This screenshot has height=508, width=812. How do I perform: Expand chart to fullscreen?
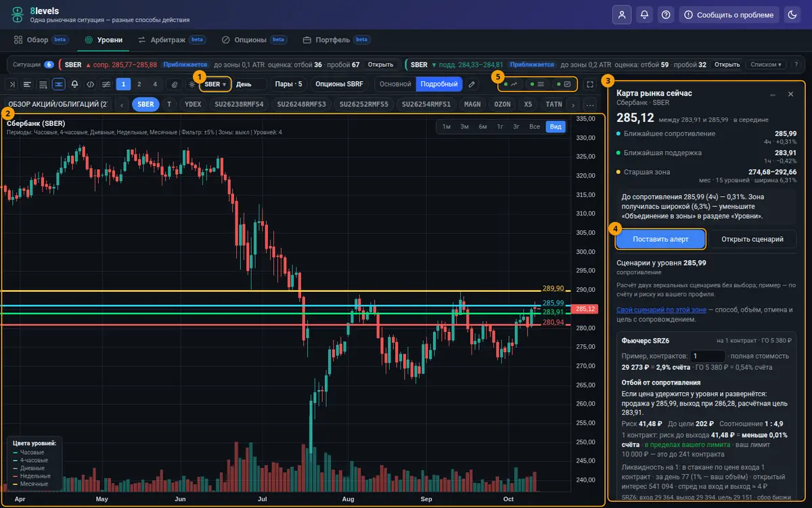[x=590, y=84]
